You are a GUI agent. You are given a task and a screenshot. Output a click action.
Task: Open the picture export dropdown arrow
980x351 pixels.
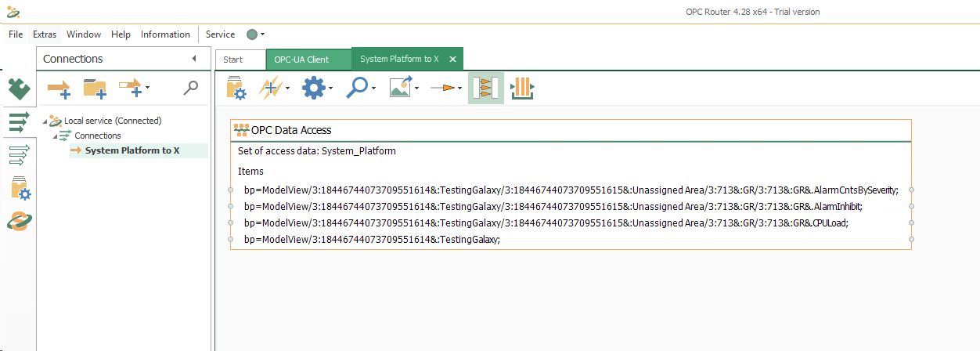(417, 88)
